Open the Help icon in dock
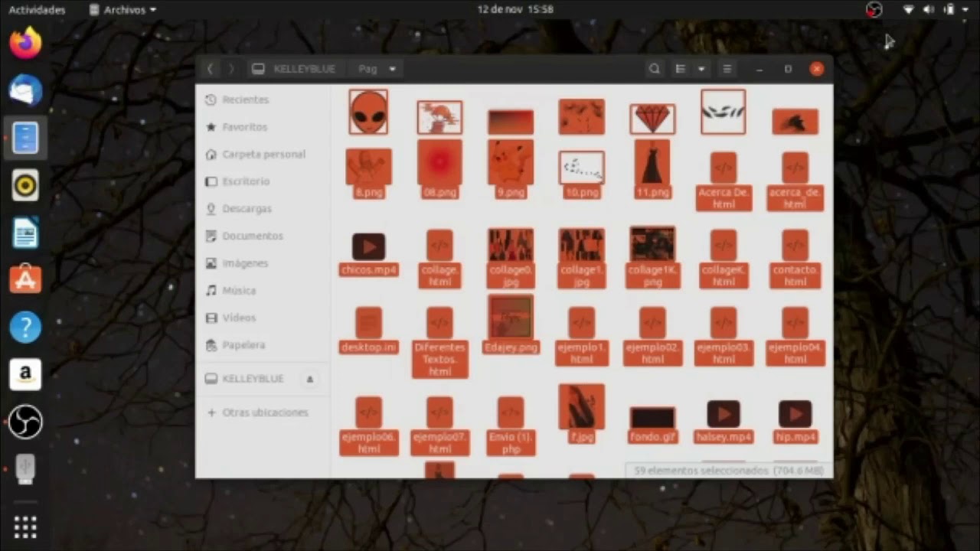Screen dimensions: 980x551 (25, 328)
